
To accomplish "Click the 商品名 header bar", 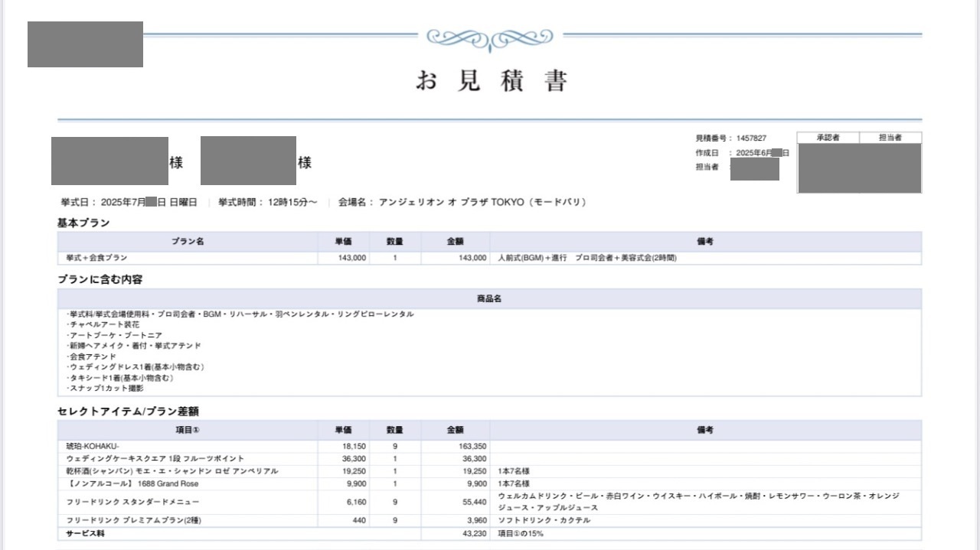I will tap(489, 299).
